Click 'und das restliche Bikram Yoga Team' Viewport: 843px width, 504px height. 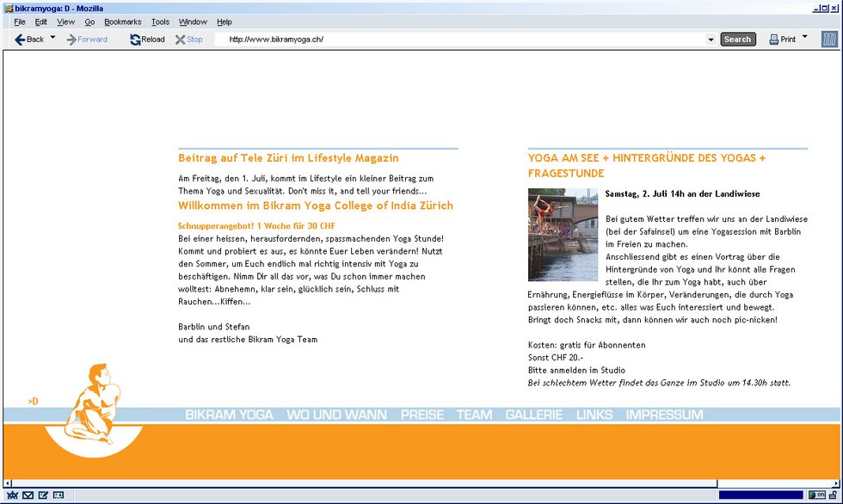point(248,340)
